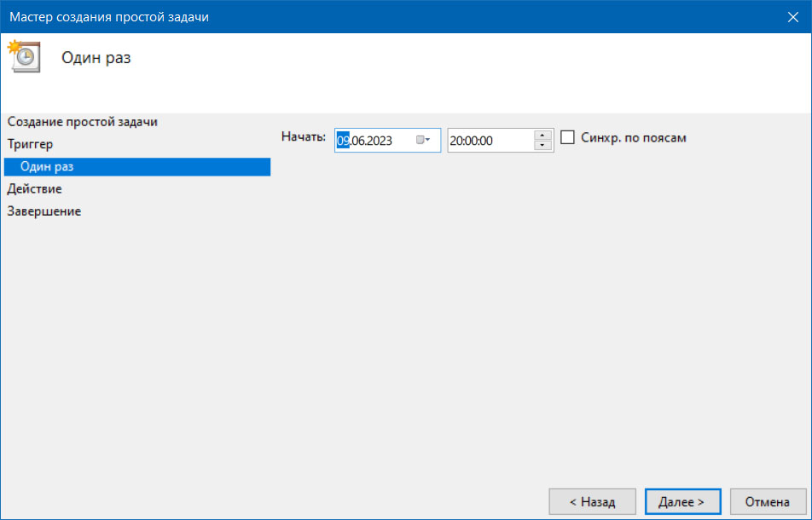Decrease time with the down spinner arrow
The height and width of the screenshot is (520, 812).
542,146
